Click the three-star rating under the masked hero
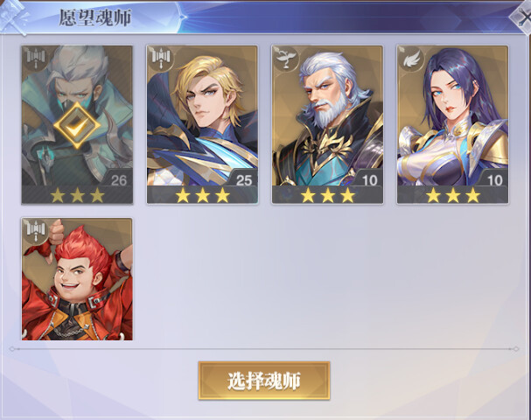 pos(77,195)
